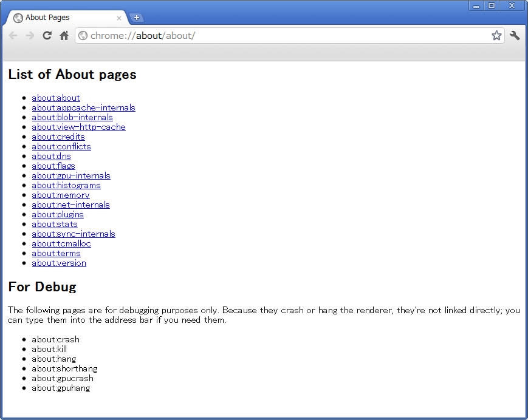The width and height of the screenshot is (528, 420).
Task: Follow the about:net-internals link
Action: (70, 205)
